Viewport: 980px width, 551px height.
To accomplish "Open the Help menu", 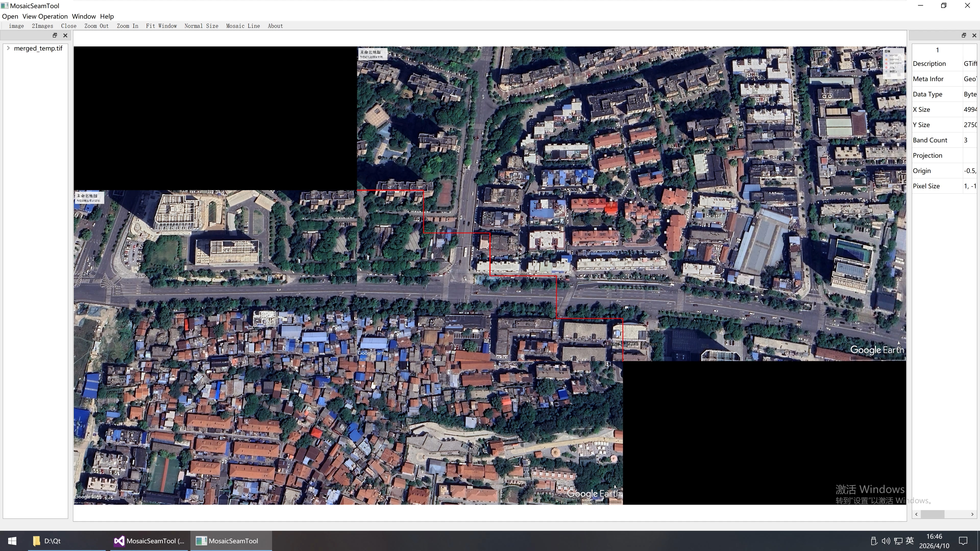I will [107, 16].
